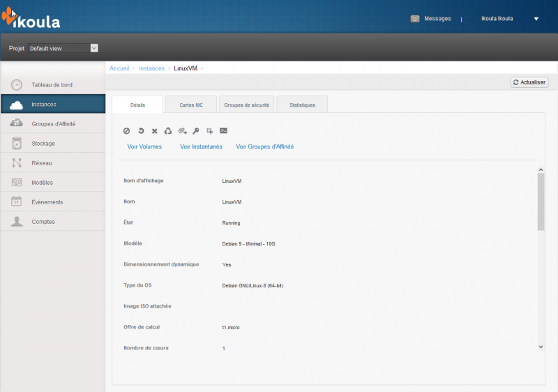
Task: Open the Projet Default view dropdown
Action: [x=63, y=48]
